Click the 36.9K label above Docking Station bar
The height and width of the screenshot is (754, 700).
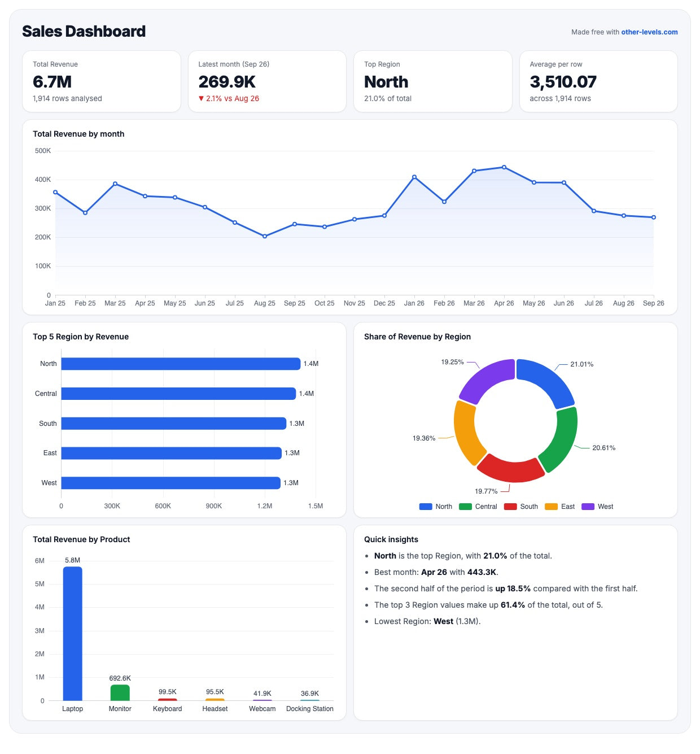[x=309, y=694]
